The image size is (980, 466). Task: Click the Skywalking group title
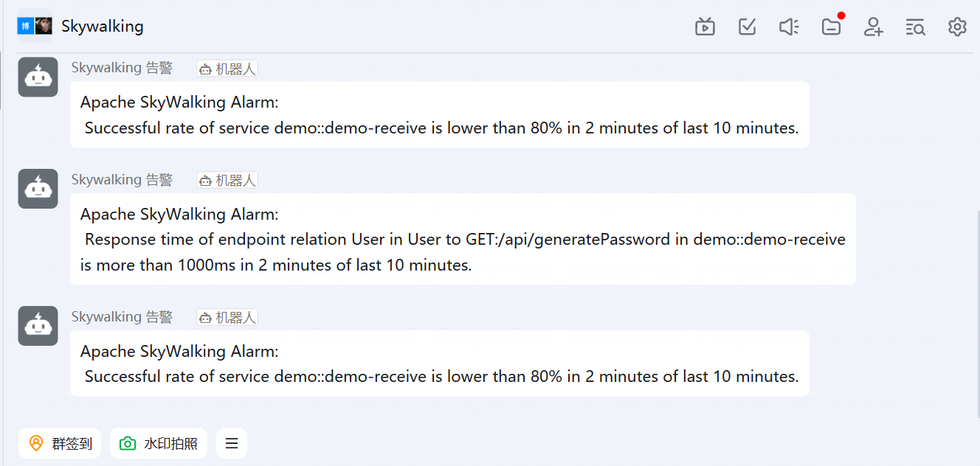(103, 27)
